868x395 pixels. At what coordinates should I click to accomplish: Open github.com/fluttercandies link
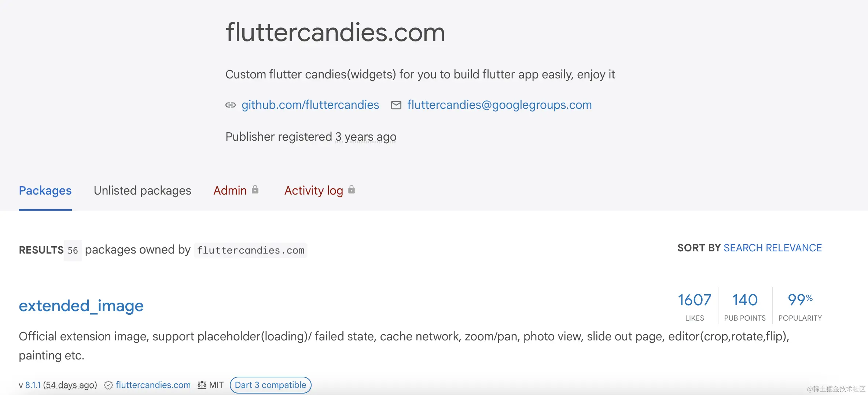click(x=310, y=105)
